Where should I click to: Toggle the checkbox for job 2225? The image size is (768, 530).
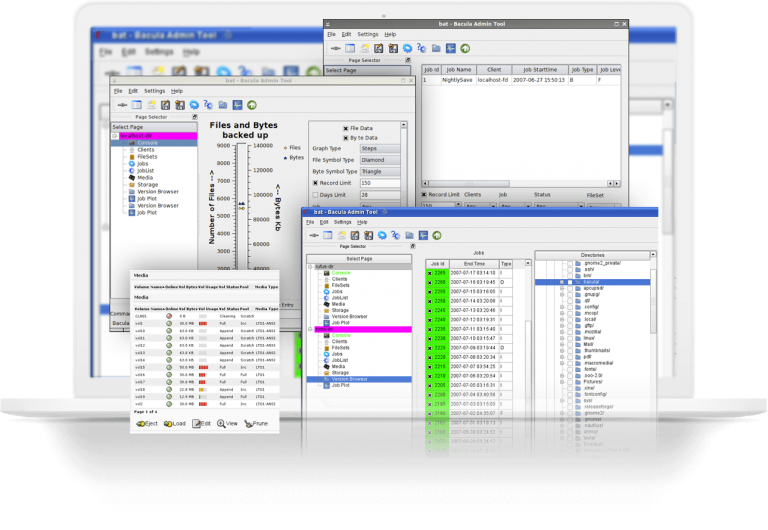(x=430, y=348)
